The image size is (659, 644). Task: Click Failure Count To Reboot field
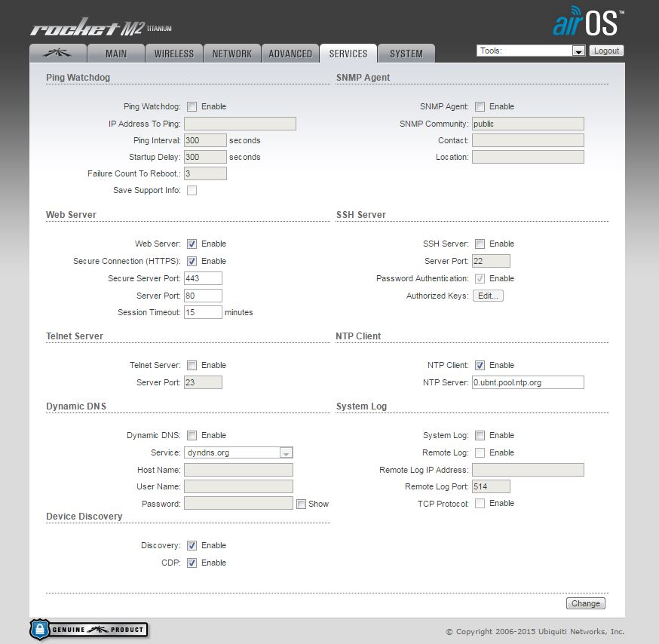(205, 173)
